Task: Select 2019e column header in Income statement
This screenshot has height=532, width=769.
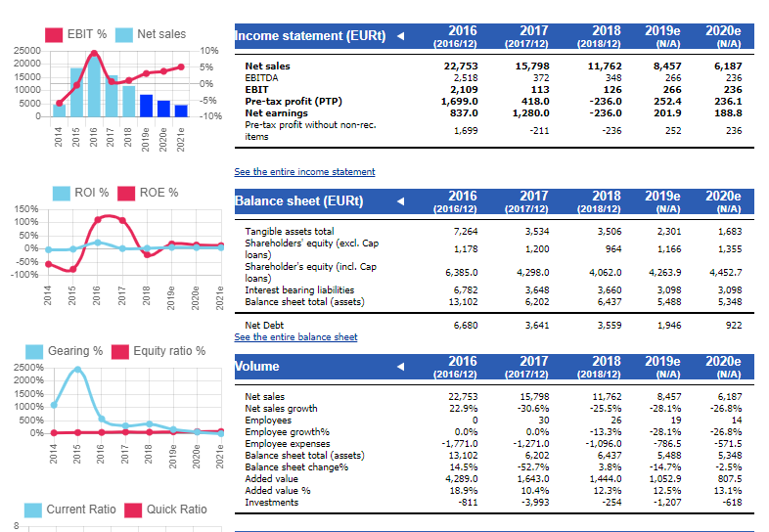Action: click(x=662, y=37)
